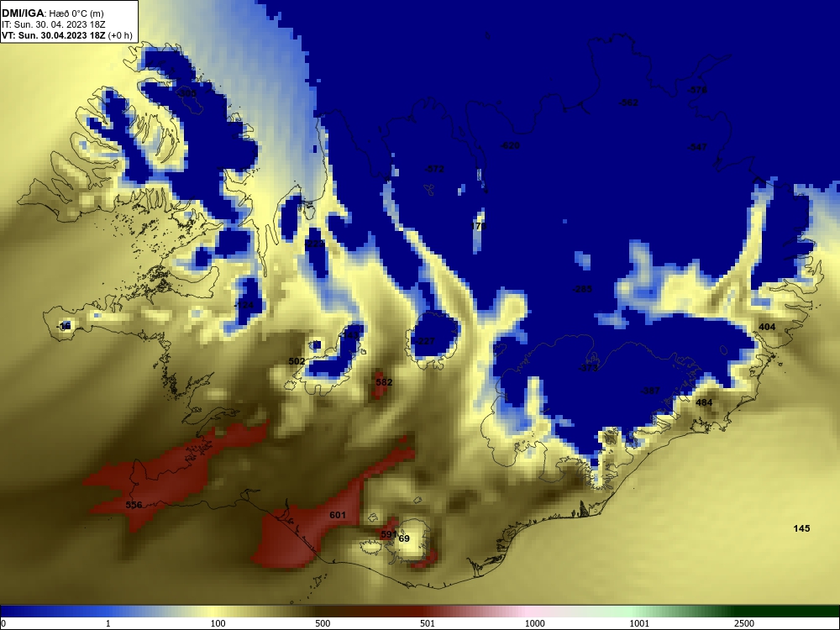
Task: Click the 145 value over the ocean
Action: point(801,528)
